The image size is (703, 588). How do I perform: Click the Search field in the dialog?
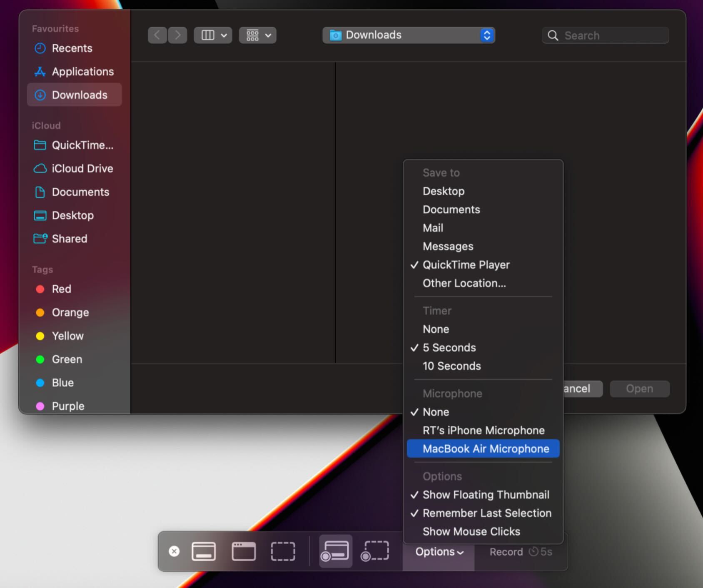coord(606,35)
